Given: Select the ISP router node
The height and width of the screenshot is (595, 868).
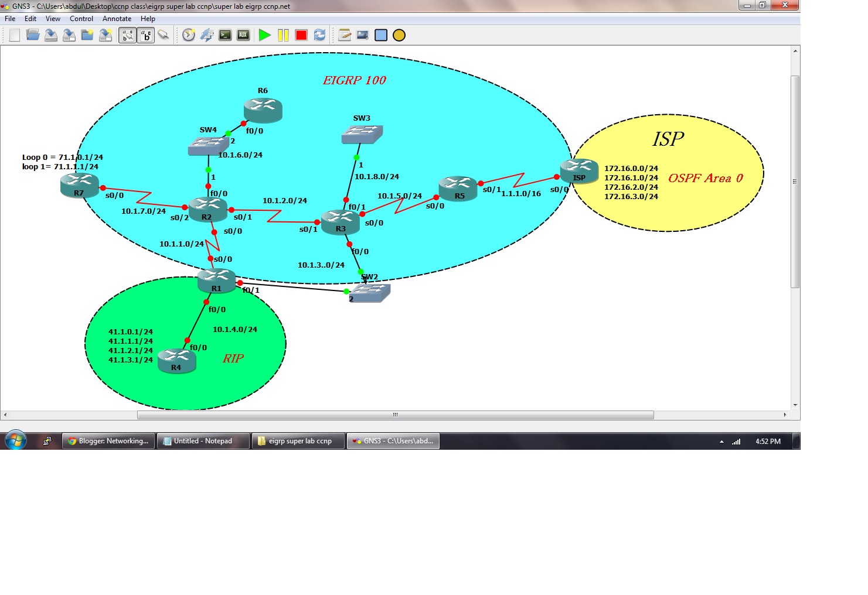Looking at the screenshot, I should pos(579,170).
